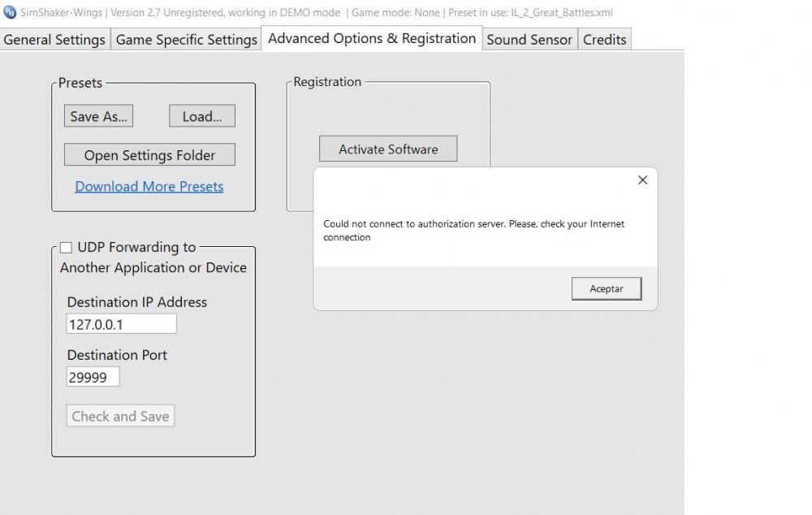Select the Advanced Options & Registration tab

[x=371, y=39]
